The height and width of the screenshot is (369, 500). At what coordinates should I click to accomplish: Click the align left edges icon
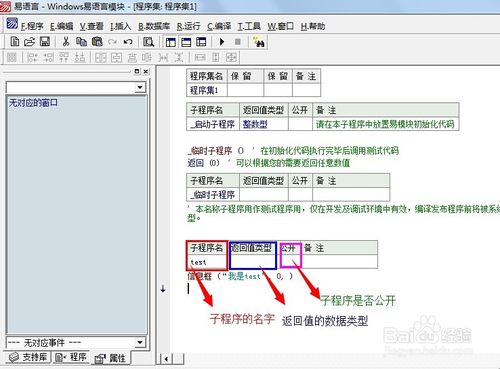click(x=32, y=58)
